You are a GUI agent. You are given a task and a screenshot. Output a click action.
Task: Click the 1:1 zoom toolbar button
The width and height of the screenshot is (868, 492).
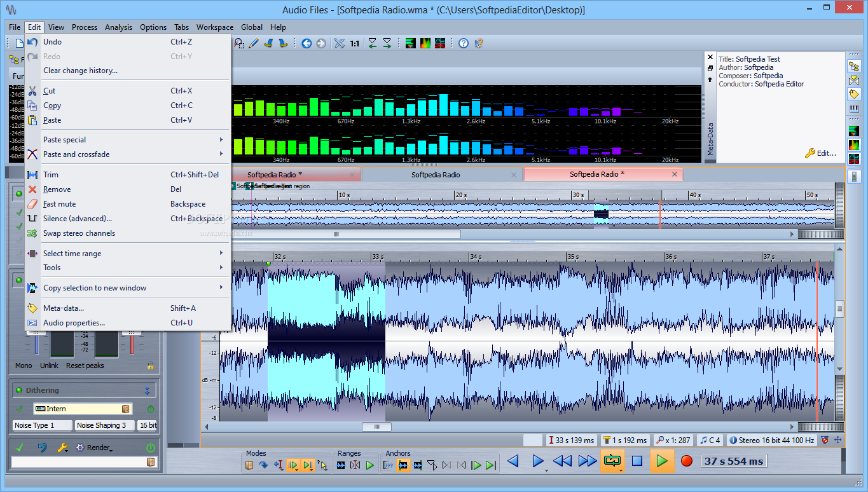[354, 43]
